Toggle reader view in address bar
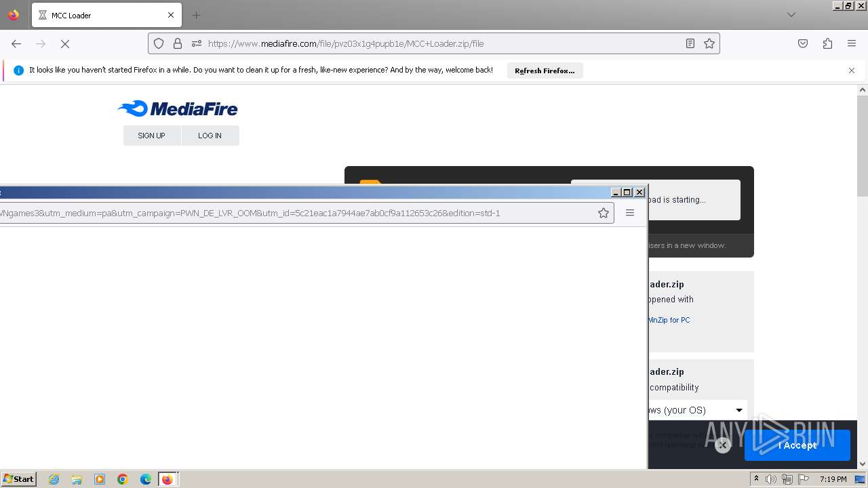 (690, 43)
